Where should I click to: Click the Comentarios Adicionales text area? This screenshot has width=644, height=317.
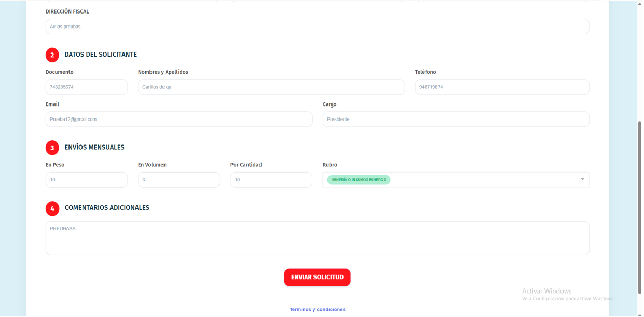(317, 239)
